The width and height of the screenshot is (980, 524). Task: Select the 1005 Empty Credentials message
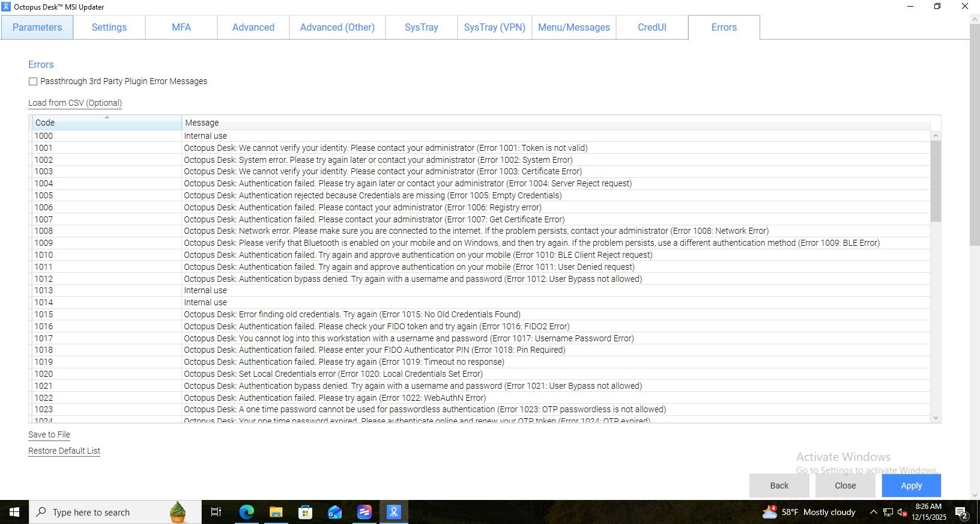[373, 195]
